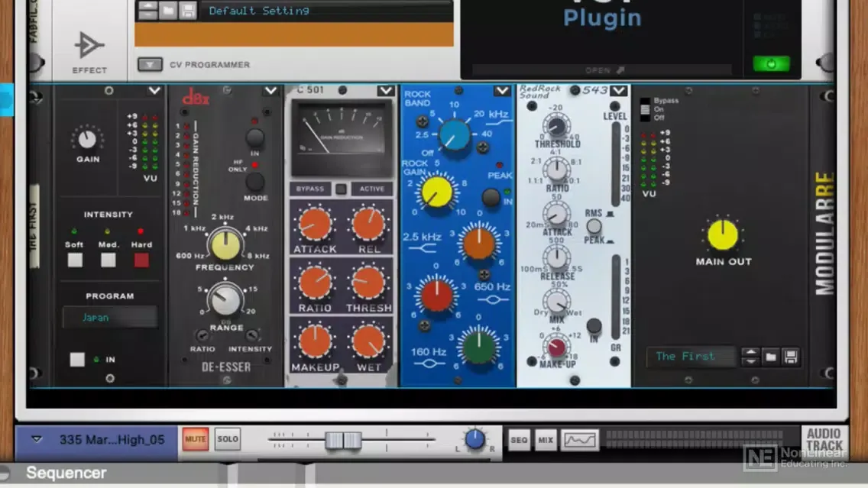Step patches with The First up/down arrows
The width and height of the screenshot is (868, 488).
750,357
